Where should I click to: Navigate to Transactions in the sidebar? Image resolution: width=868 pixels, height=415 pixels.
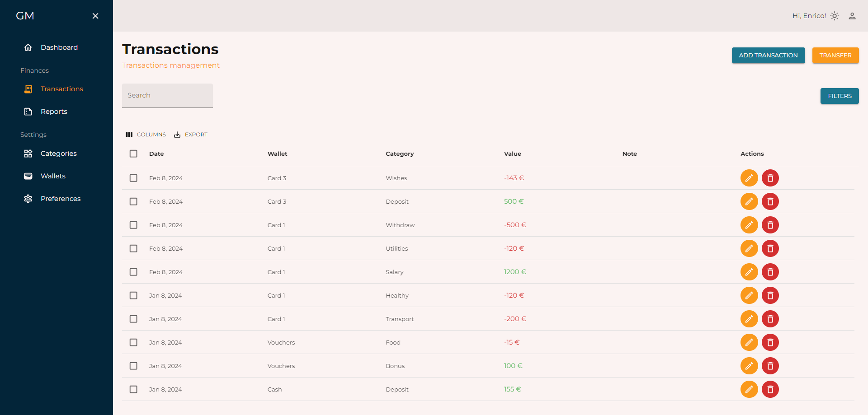[62, 89]
